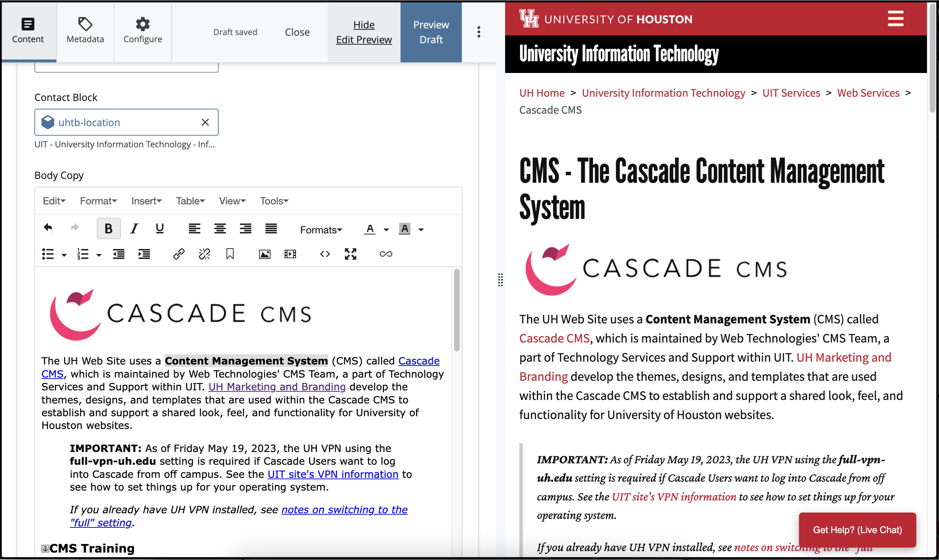The height and width of the screenshot is (560, 939).
Task: Click the CMS Training anchor icon
Action: tap(45, 548)
